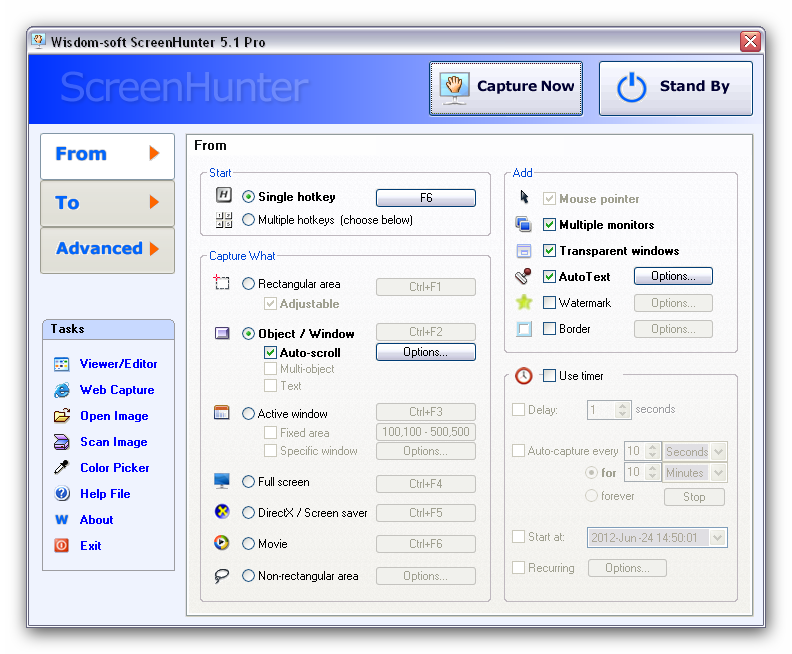Open the Minutes unit dropdown

click(718, 473)
